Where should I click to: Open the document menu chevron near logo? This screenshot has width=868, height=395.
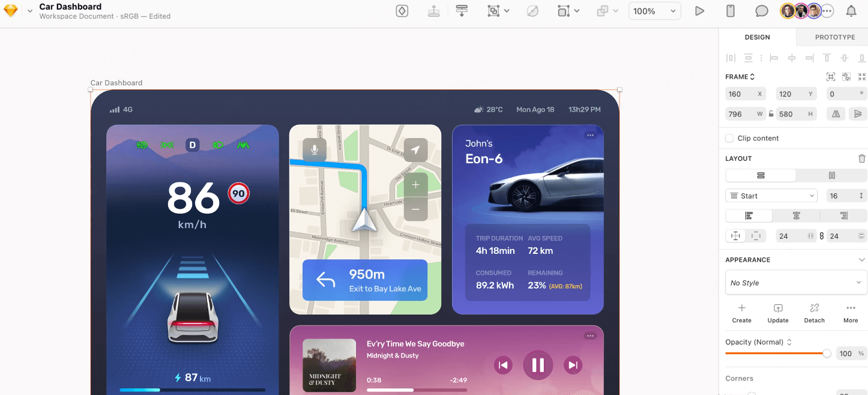30,11
